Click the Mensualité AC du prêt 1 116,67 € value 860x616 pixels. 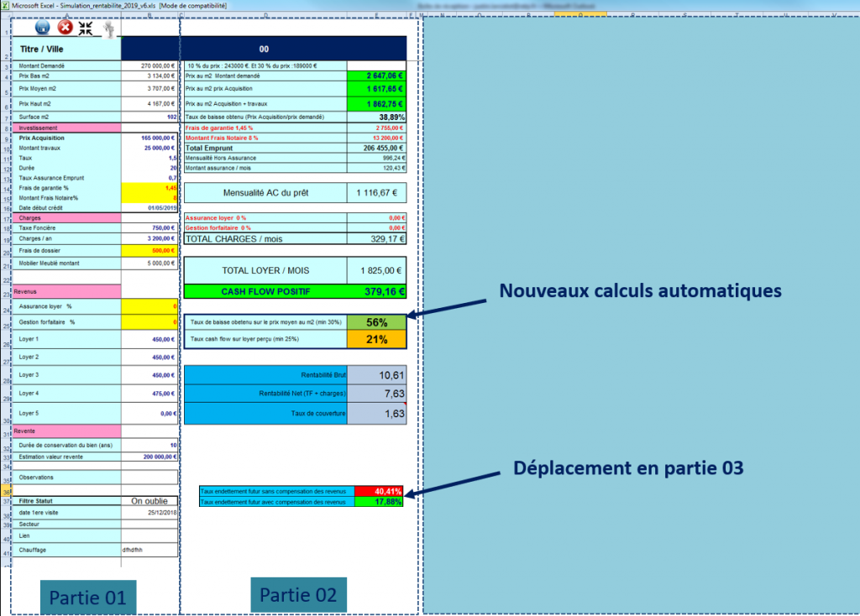pyautogui.click(x=376, y=193)
